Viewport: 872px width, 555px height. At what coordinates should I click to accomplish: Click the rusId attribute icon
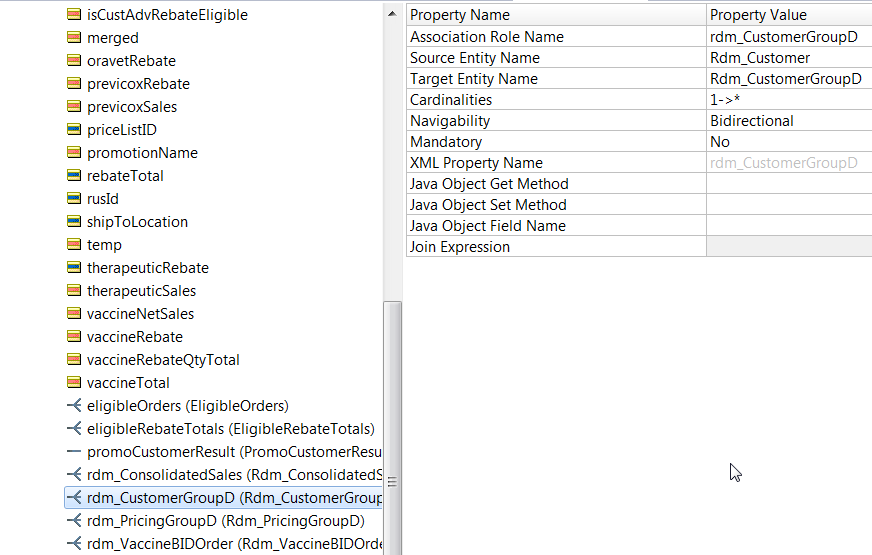tap(73, 199)
